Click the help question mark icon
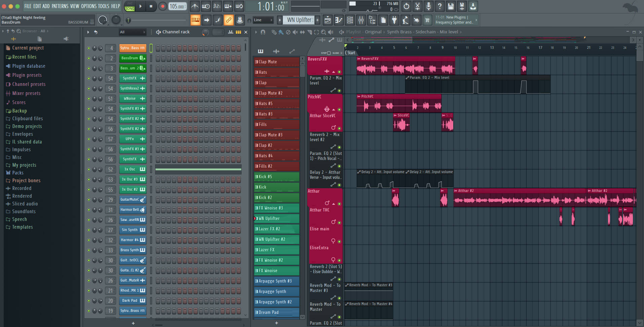Viewport: 644px width, 327px height. [439, 6]
